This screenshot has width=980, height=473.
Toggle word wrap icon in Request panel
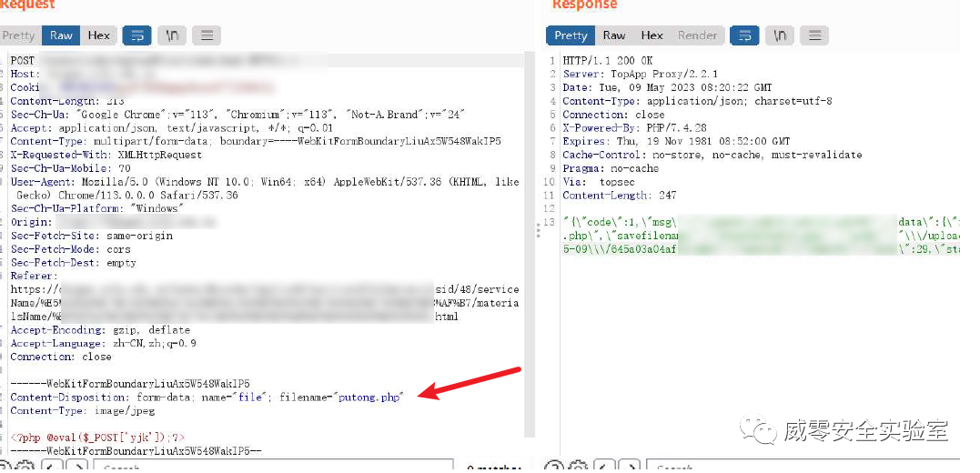136,35
